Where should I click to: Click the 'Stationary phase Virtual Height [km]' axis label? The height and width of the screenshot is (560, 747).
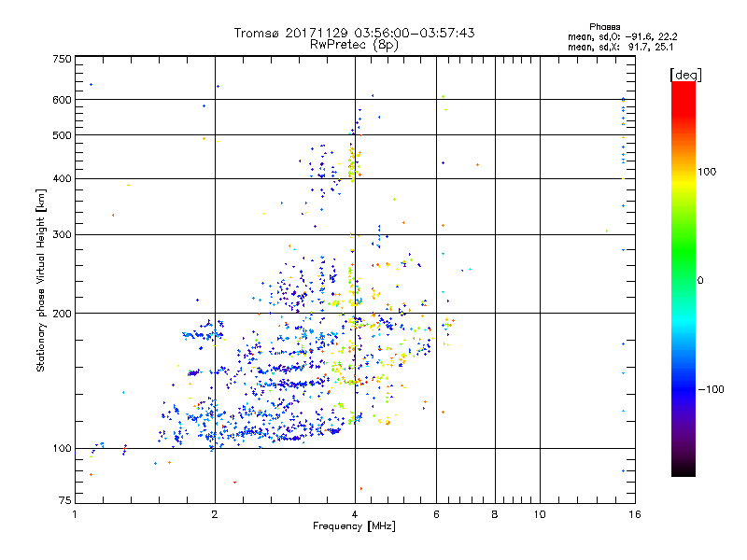pos(41,281)
